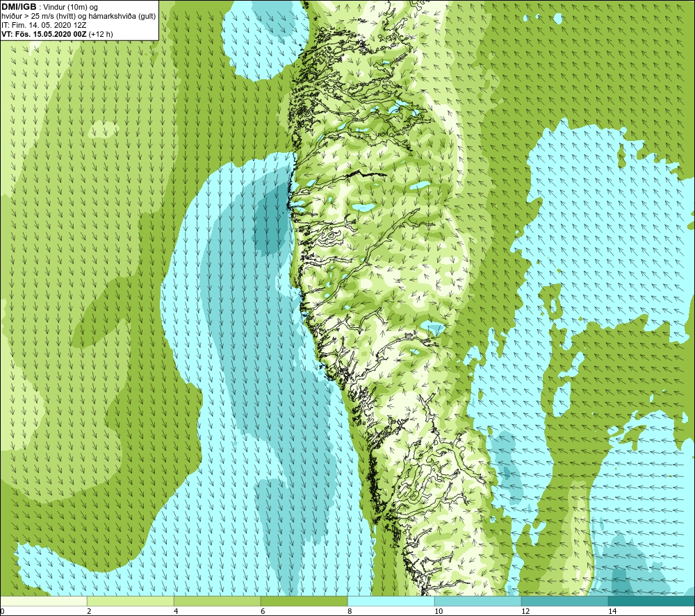Click the scale label '10'
695x616 pixels.
point(439,611)
